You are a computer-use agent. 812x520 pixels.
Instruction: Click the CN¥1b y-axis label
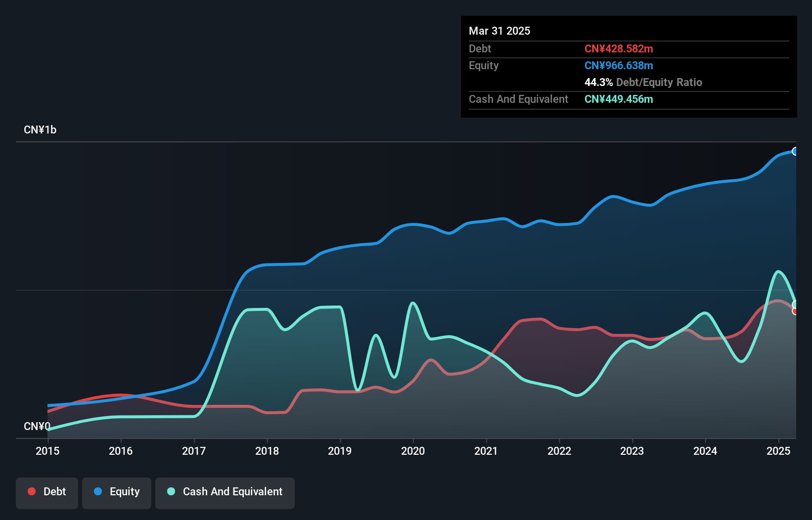click(40, 130)
